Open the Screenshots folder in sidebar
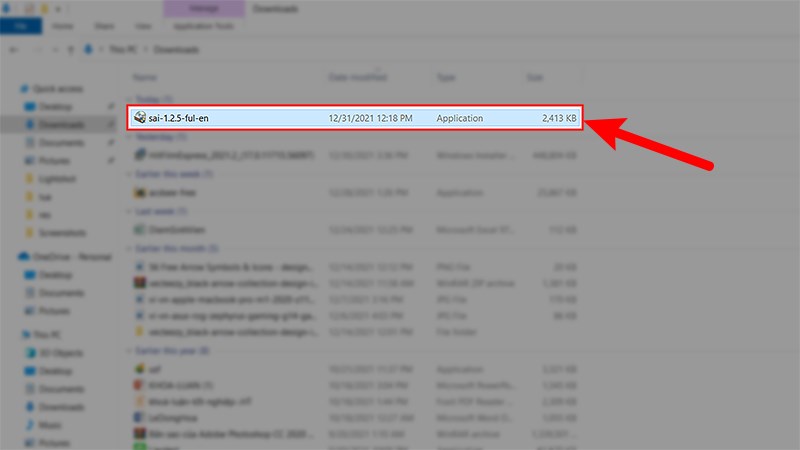Screen dimensions: 800x450 pyautogui.click(x=62, y=233)
